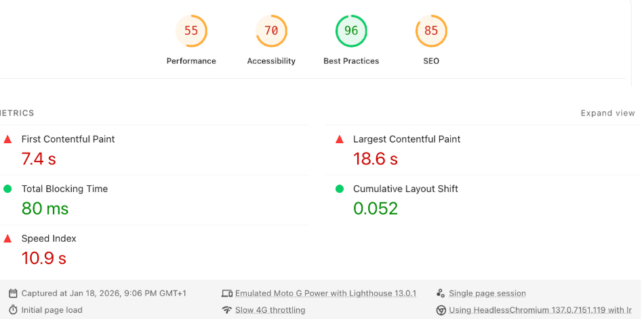Viewport: 644px width, 319px height.
Task: Open the Single page session link
Action: (487, 294)
